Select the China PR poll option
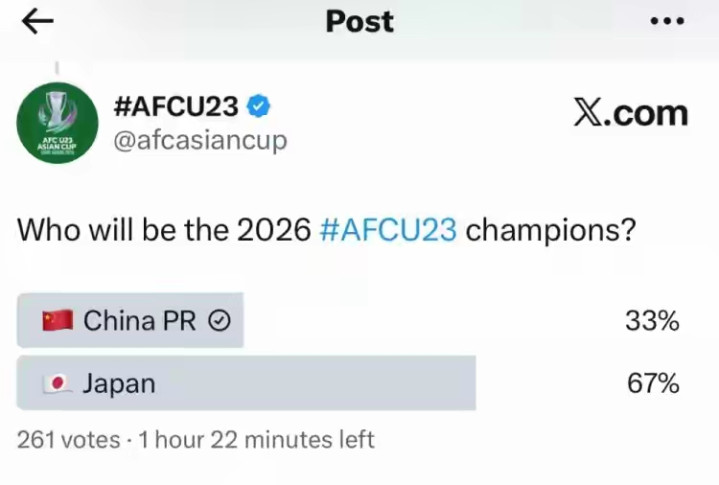Viewport: 719px width, 485px height. [x=131, y=321]
